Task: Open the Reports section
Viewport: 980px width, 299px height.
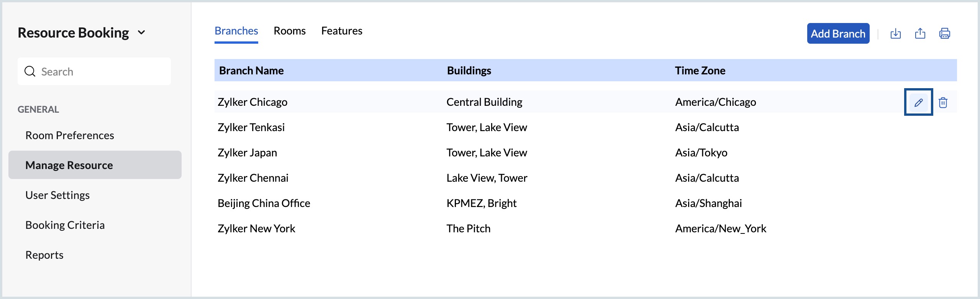Action: pyautogui.click(x=44, y=255)
